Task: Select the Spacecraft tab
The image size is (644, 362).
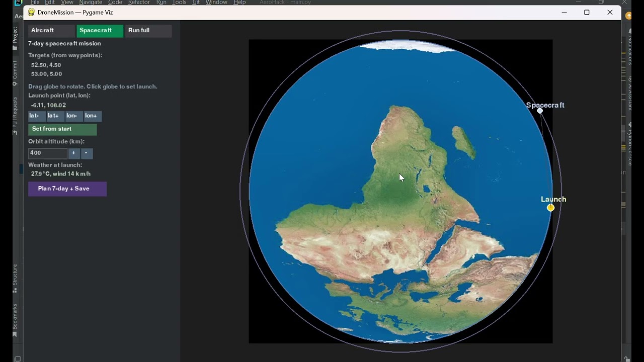Action: pos(100,31)
